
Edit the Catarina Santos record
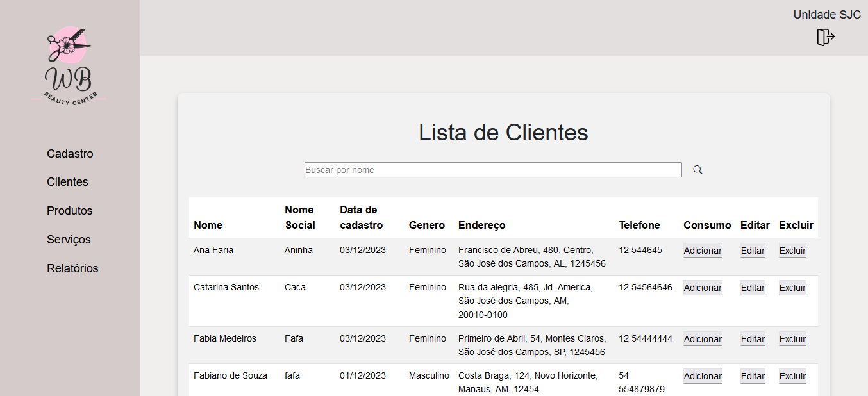[753, 288]
